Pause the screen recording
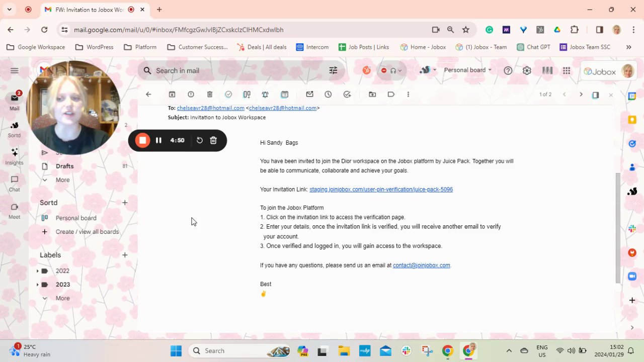 pyautogui.click(x=158, y=140)
